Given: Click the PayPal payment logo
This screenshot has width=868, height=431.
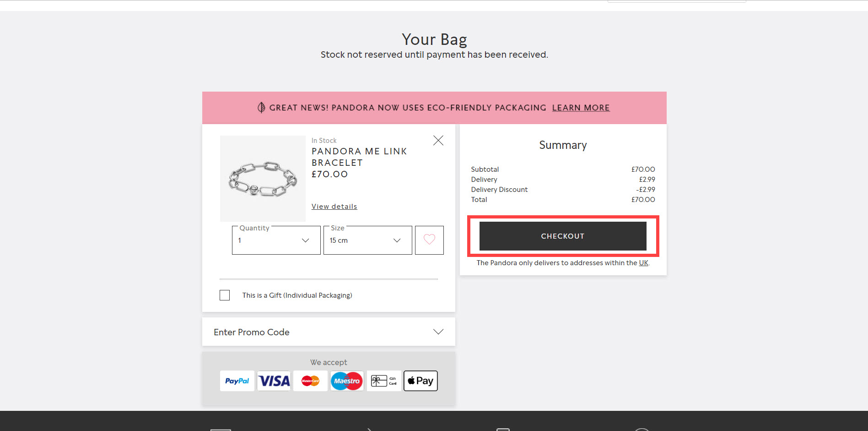Looking at the screenshot, I should [x=237, y=381].
